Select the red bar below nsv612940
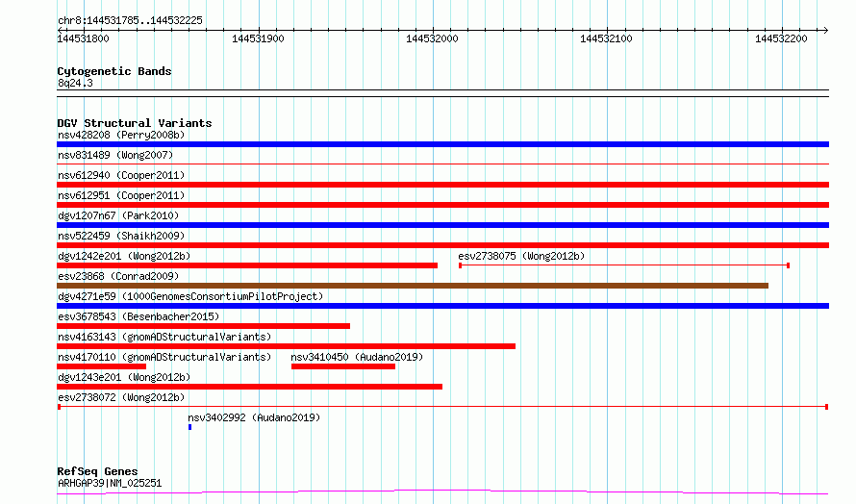 (x=442, y=185)
